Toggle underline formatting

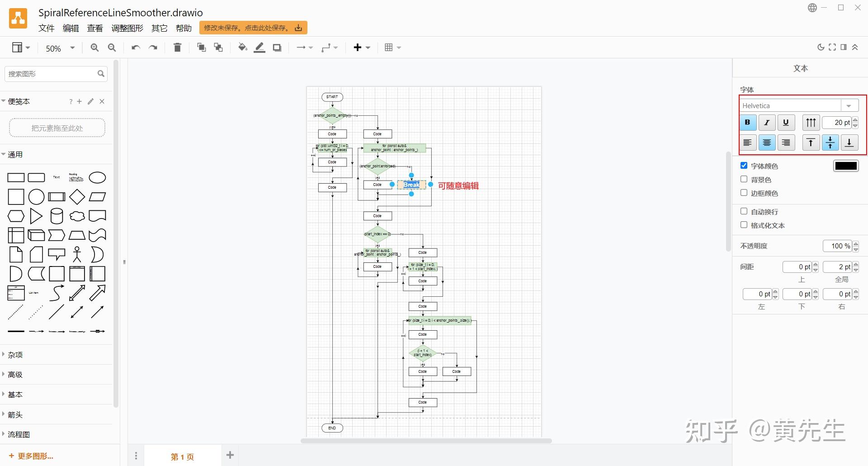pyautogui.click(x=786, y=123)
